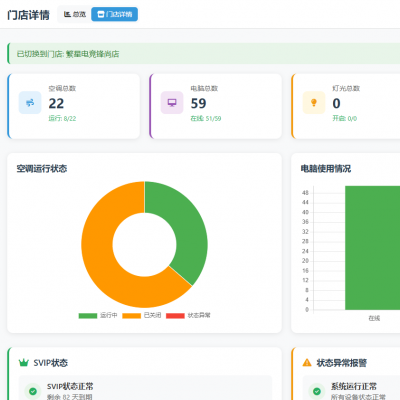Click the 空调总数 value 22
Screen dimensions: 400x400
[x=56, y=104]
